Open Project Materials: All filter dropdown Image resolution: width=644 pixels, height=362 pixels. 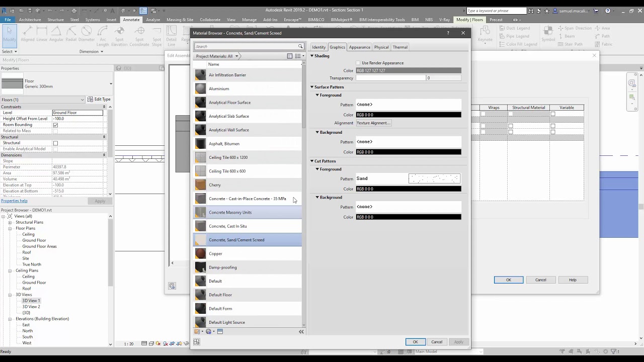(x=217, y=56)
